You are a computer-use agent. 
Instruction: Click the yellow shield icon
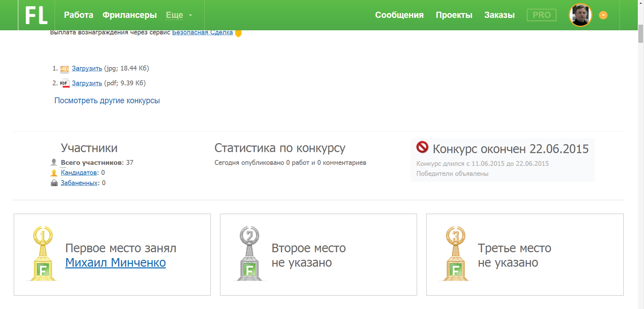pyautogui.click(x=238, y=33)
